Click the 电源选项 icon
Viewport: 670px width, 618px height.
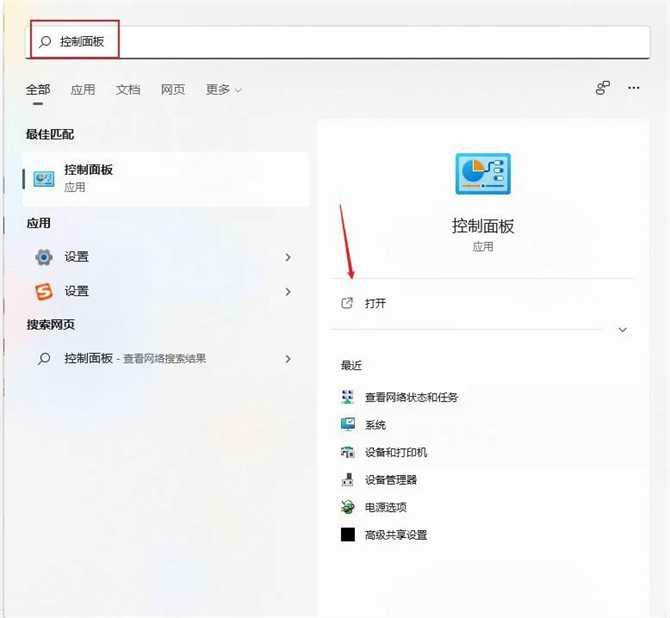coord(347,507)
